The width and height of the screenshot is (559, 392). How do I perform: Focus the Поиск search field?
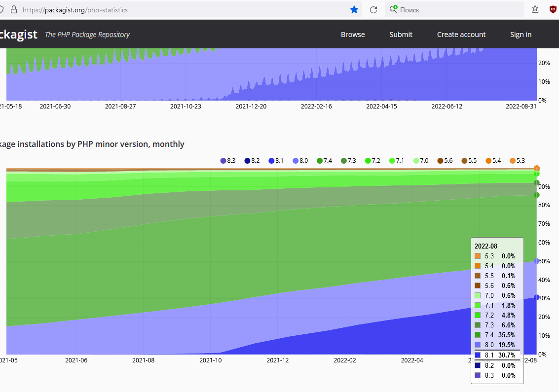coord(454,10)
